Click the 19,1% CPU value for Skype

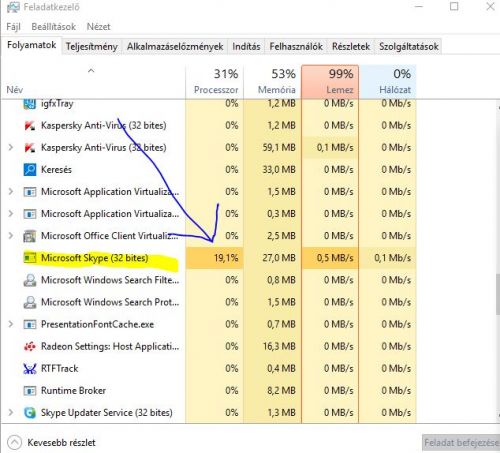[226, 258]
